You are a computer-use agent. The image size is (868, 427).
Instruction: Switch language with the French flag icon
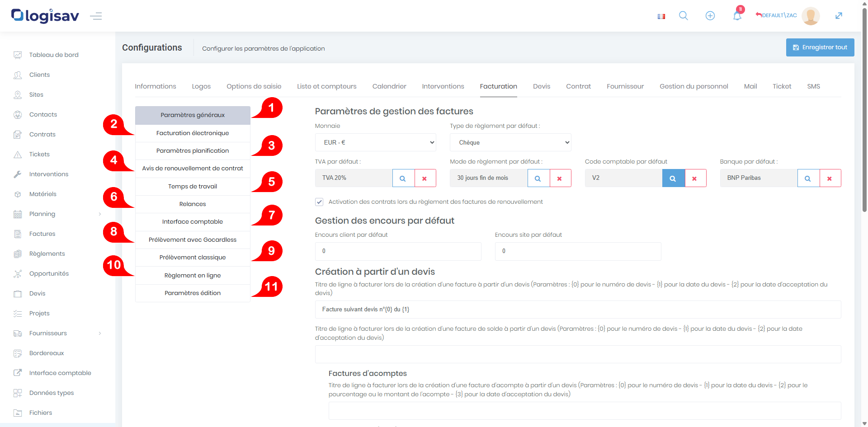pyautogui.click(x=661, y=16)
